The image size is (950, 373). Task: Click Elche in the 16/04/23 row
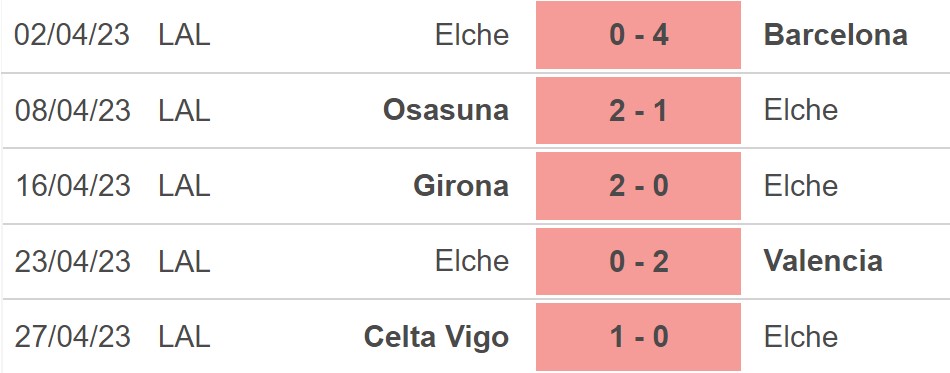pos(801,186)
